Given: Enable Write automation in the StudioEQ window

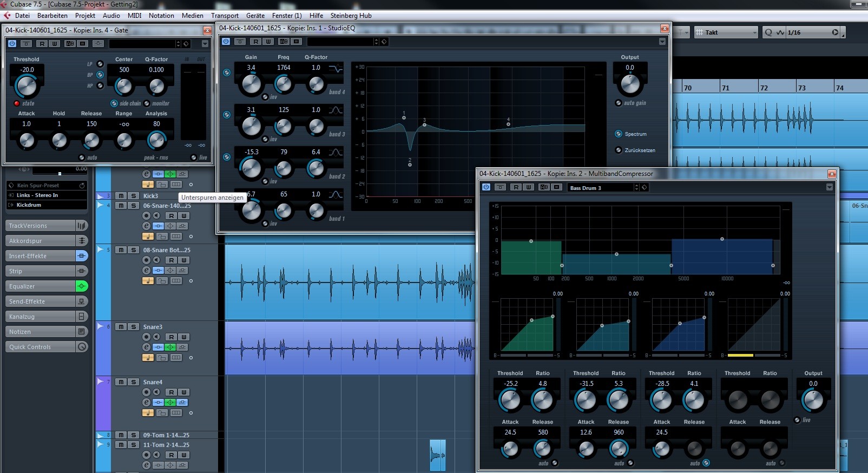Looking at the screenshot, I should point(268,41).
